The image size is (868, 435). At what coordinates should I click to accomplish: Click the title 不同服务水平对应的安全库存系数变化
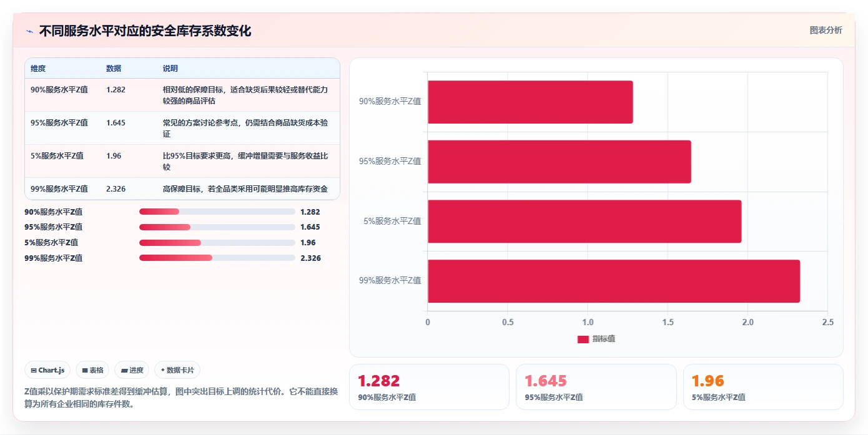[145, 31]
